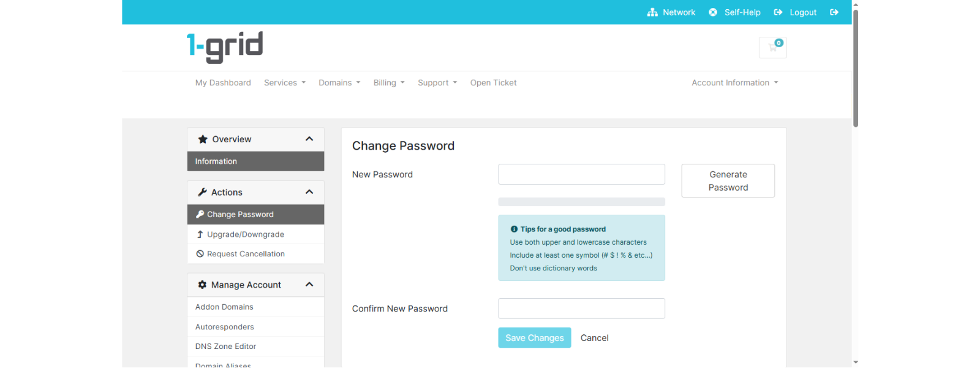Click the gear icon beside Manage Account
980x368 pixels.
point(202,284)
